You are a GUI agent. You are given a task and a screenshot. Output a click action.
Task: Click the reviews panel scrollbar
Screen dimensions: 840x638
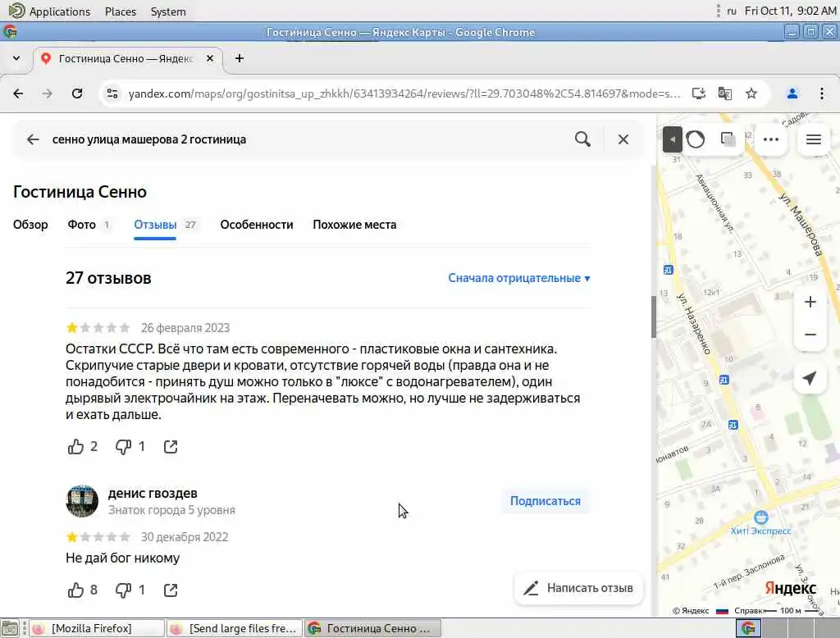[654, 317]
